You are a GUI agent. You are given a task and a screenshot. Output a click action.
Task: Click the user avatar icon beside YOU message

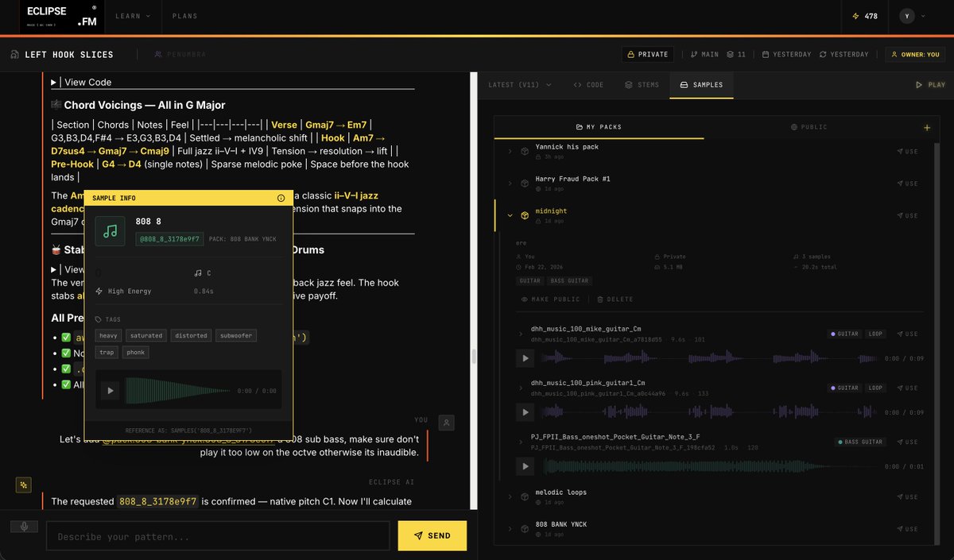pos(448,423)
